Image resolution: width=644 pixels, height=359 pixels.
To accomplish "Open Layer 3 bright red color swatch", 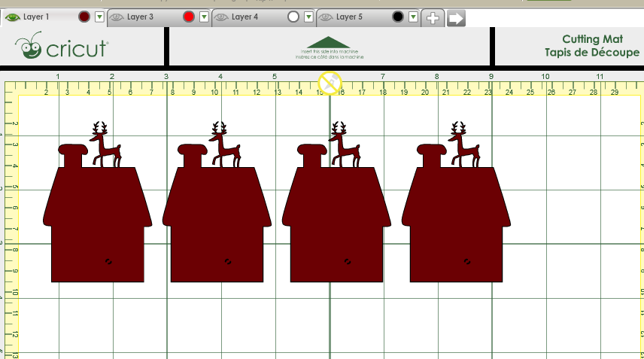I will click(189, 17).
